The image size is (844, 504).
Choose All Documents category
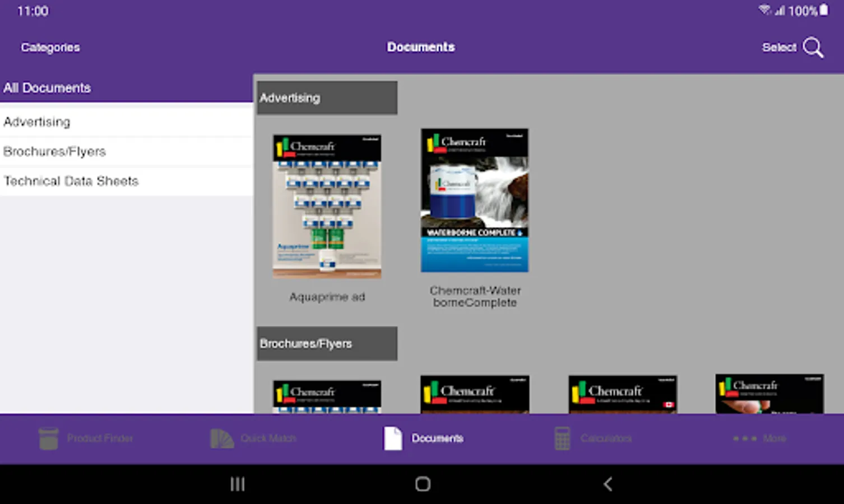127,88
